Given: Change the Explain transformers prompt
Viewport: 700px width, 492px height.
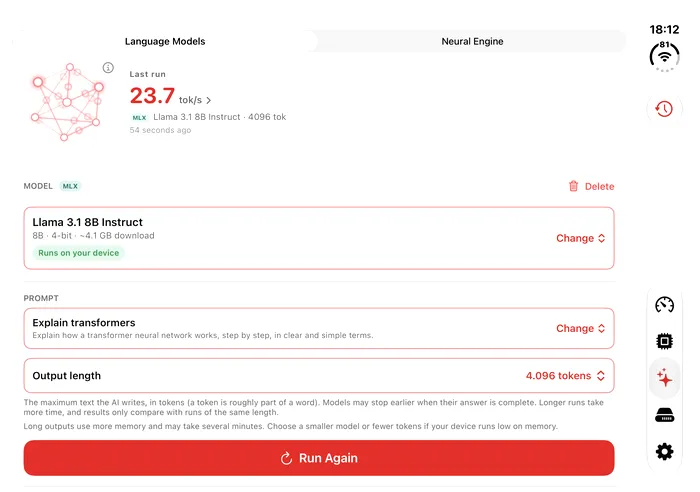Looking at the screenshot, I should [580, 328].
